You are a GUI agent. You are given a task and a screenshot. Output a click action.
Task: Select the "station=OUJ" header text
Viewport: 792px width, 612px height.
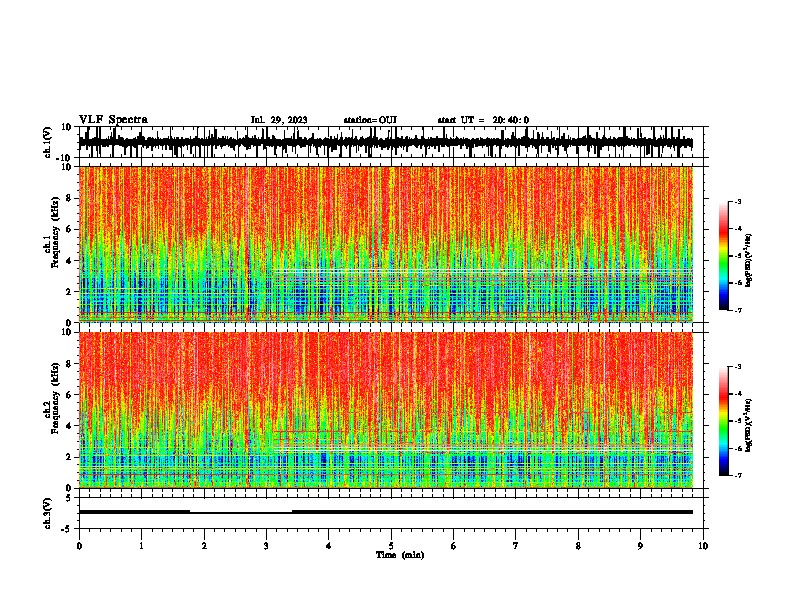370,120
